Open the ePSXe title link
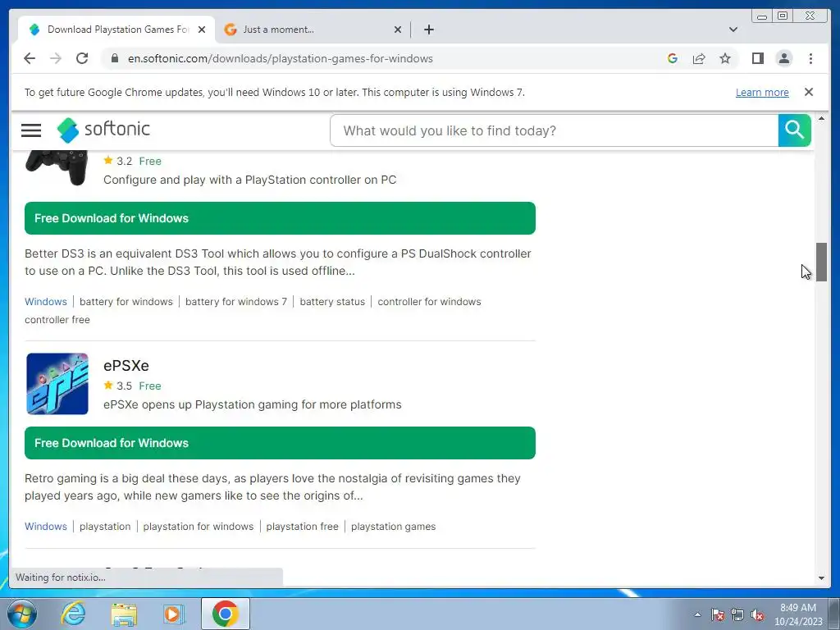840x630 pixels. pyautogui.click(x=126, y=365)
